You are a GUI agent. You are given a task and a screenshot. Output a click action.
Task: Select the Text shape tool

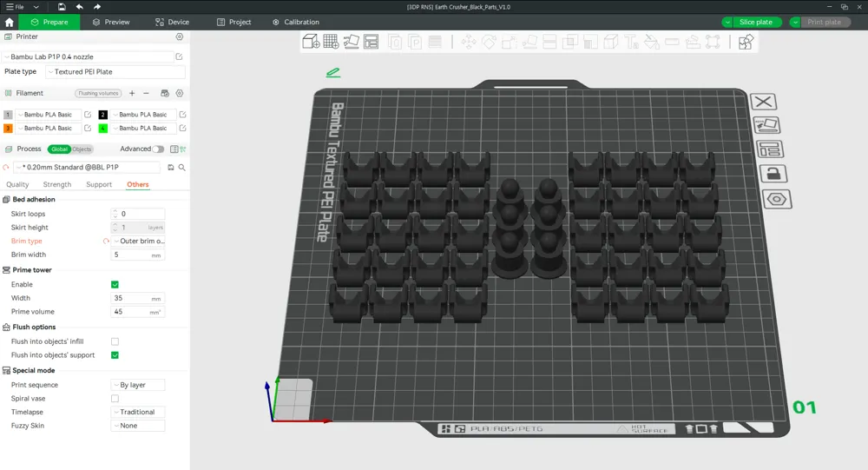pyautogui.click(x=631, y=42)
